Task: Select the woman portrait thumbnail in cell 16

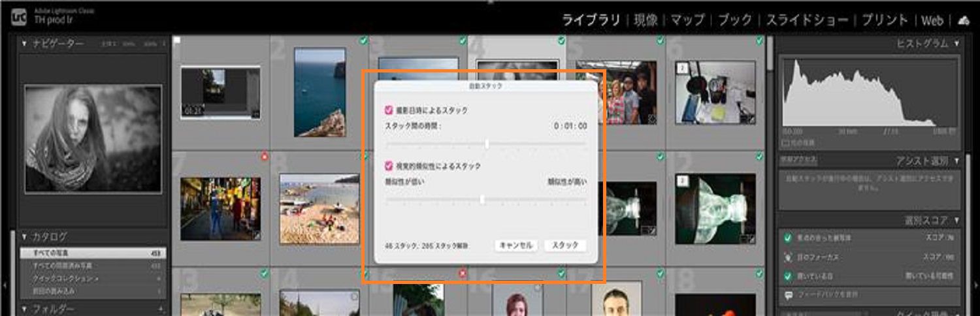Action: tap(517, 299)
